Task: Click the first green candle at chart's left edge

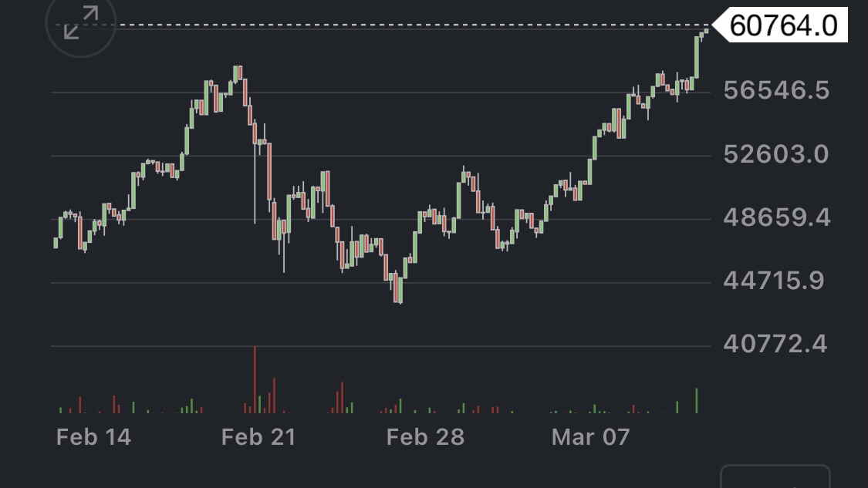Action: click(x=56, y=243)
